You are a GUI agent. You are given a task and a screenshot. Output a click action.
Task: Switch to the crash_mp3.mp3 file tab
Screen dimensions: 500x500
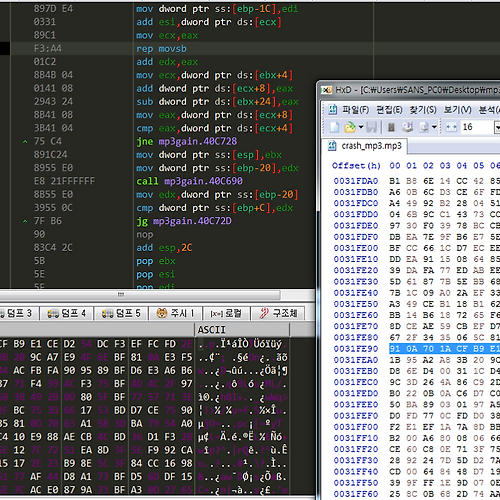click(365, 146)
